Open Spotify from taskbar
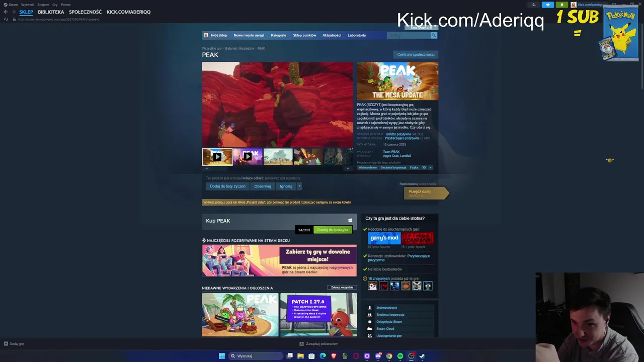The height and width of the screenshot is (362, 644). pyautogui.click(x=400, y=356)
